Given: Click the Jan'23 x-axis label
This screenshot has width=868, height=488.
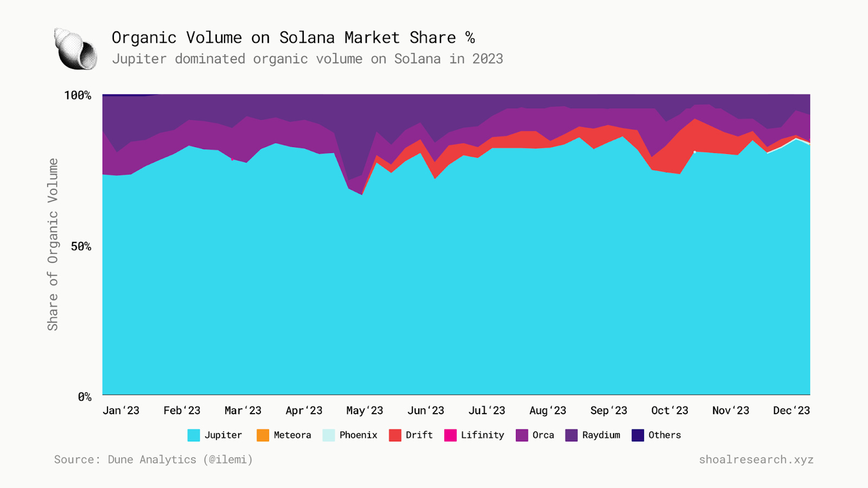Looking at the screenshot, I should (x=121, y=410).
